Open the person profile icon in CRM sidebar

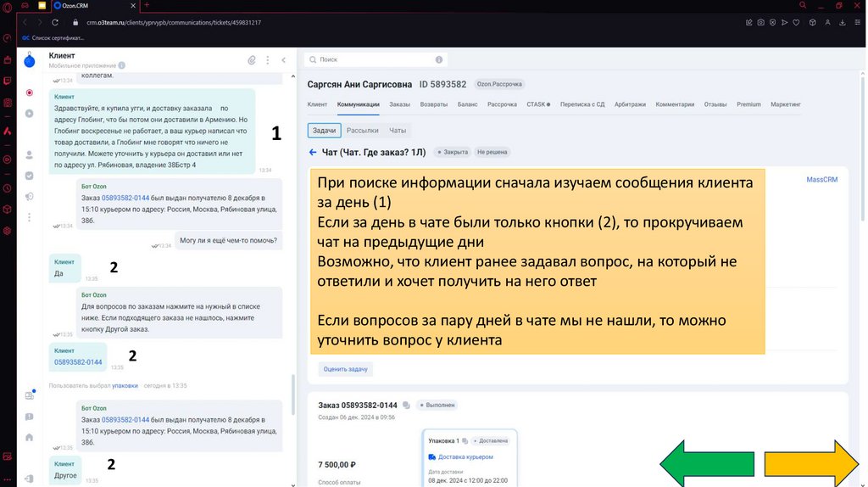click(30, 155)
